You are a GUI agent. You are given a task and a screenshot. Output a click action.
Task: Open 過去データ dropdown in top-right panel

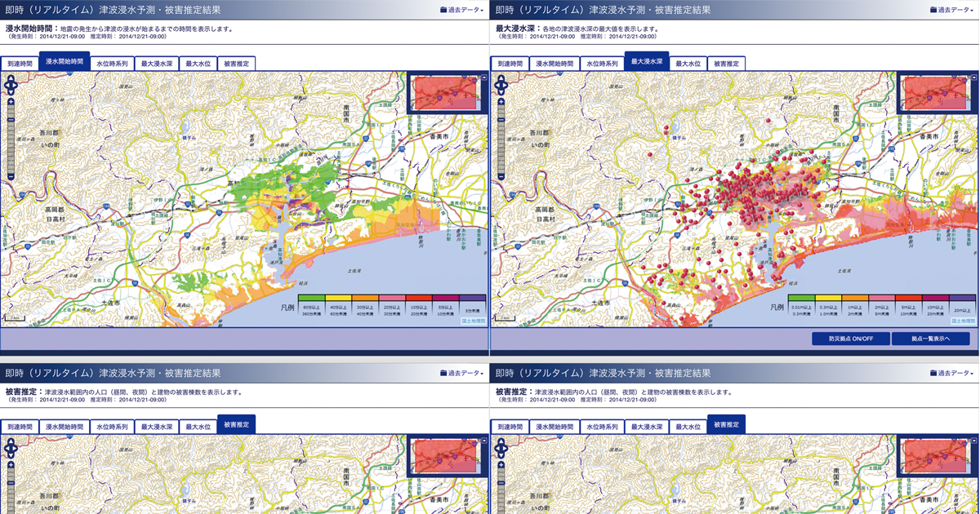[x=952, y=10]
